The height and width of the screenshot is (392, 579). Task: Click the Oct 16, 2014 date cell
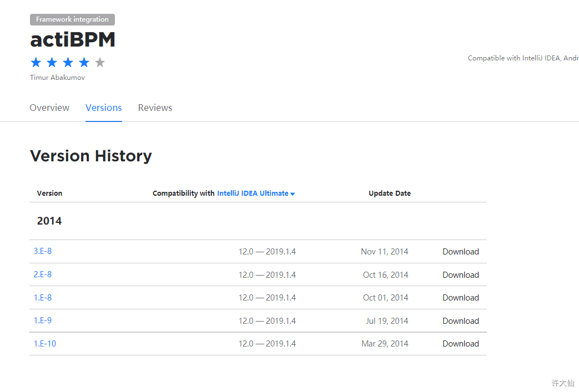coord(385,274)
